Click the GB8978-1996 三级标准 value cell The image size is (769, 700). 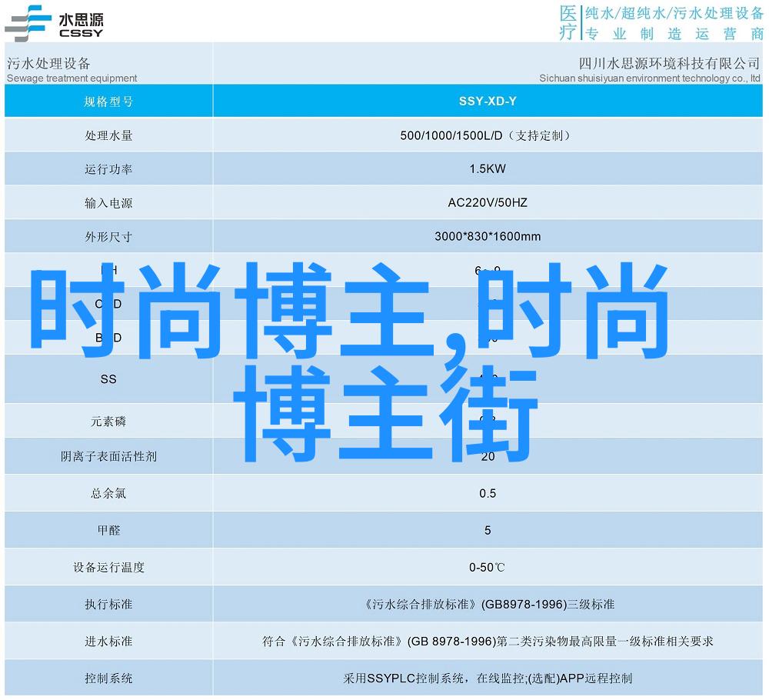[488, 605]
